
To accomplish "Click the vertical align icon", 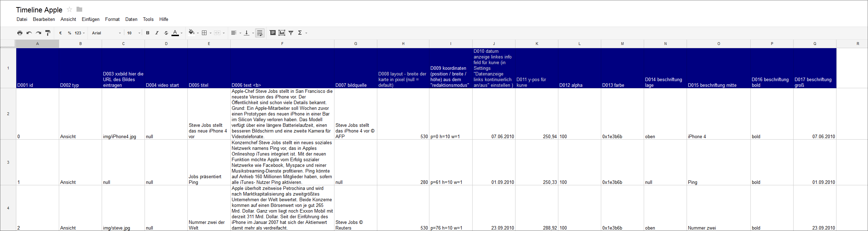I will pyautogui.click(x=247, y=33).
